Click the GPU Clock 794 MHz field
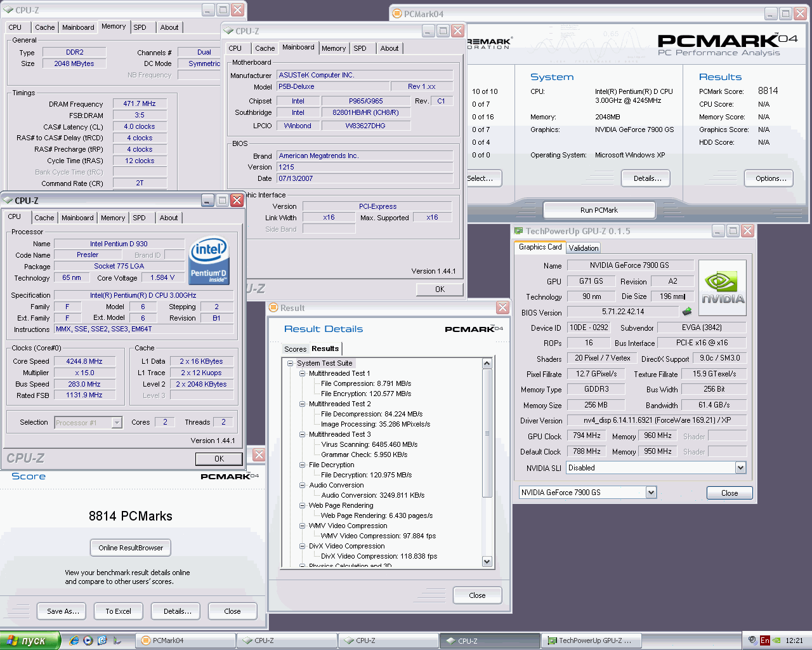This screenshot has height=650, width=812. [x=587, y=435]
